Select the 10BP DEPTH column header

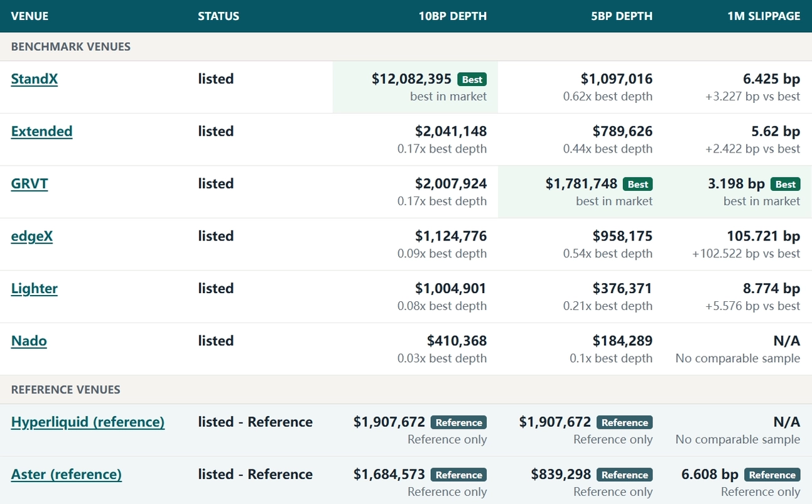453,16
